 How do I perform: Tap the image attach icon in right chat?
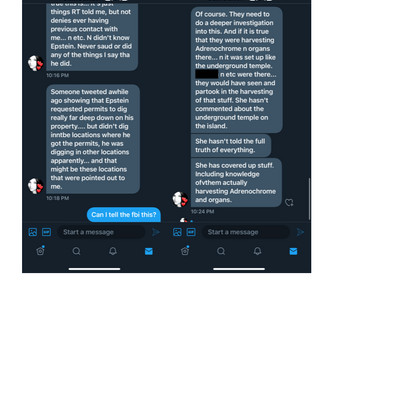click(177, 232)
